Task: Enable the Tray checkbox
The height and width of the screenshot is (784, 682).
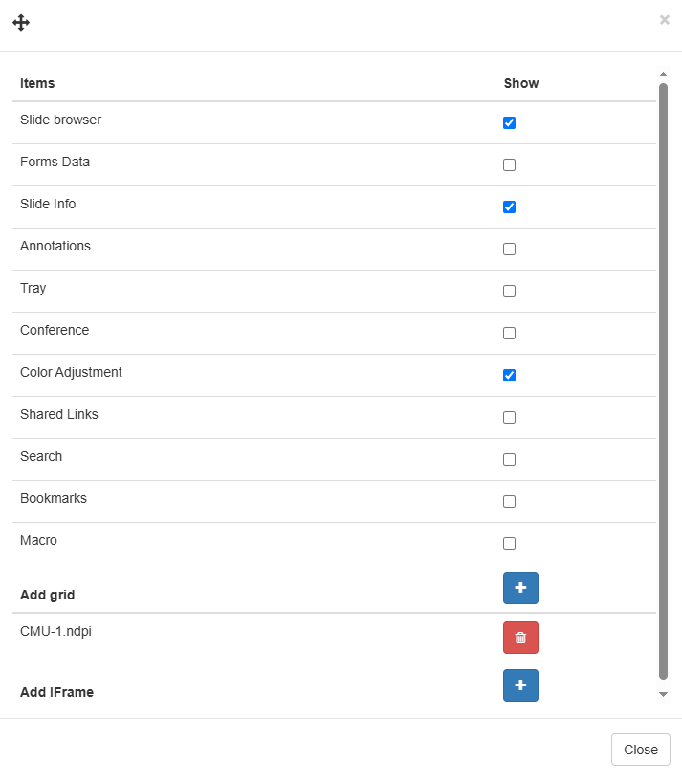Action: pos(510,292)
